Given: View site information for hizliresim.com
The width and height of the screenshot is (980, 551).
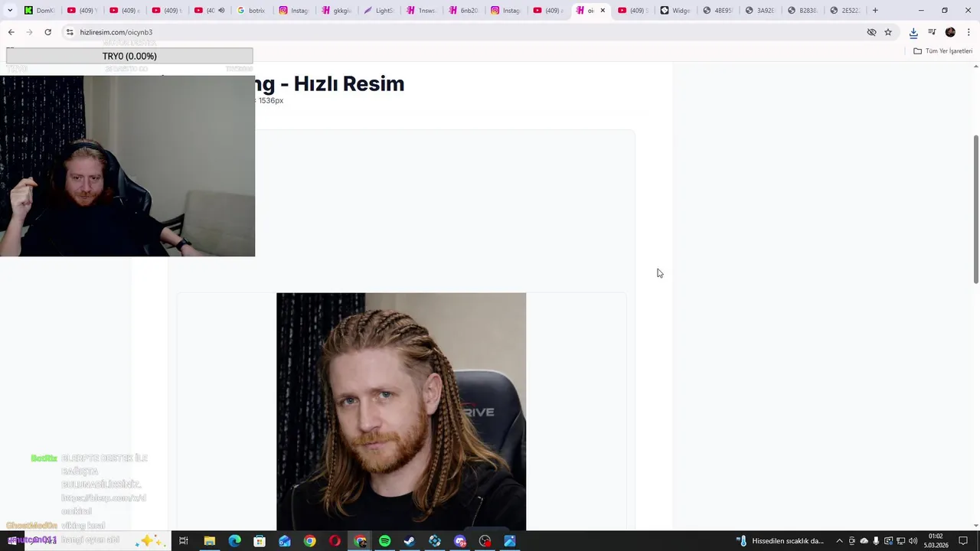Looking at the screenshot, I should click(70, 32).
